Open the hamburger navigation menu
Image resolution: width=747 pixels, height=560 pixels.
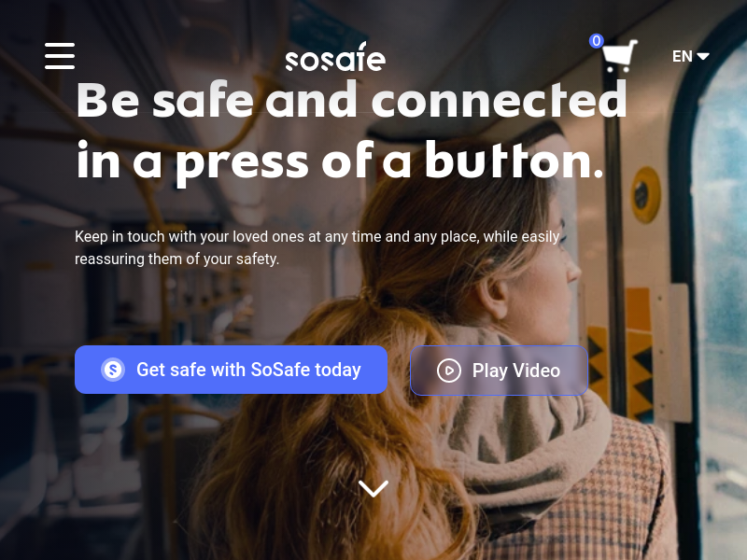pos(60,56)
